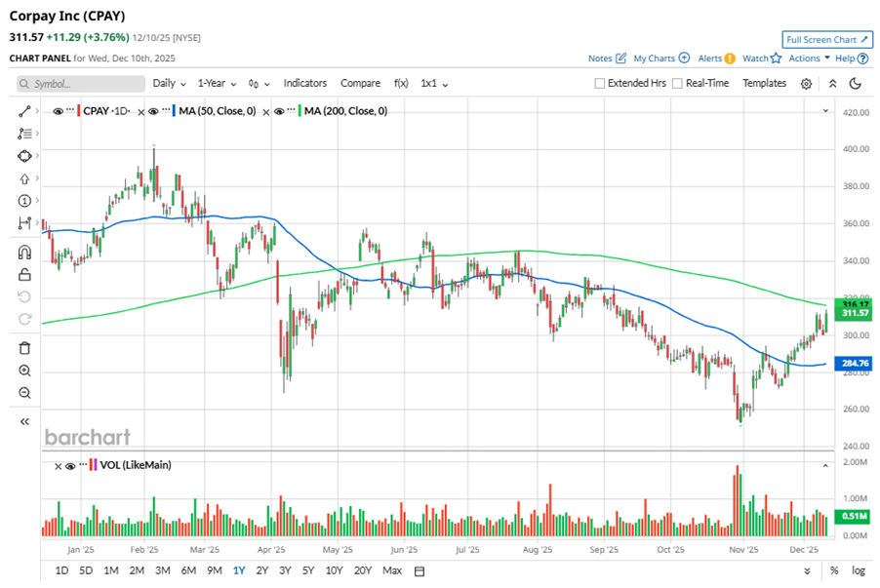The width and height of the screenshot is (880, 588).
Task: Open the 1x1 layout dropdown
Action: [434, 83]
